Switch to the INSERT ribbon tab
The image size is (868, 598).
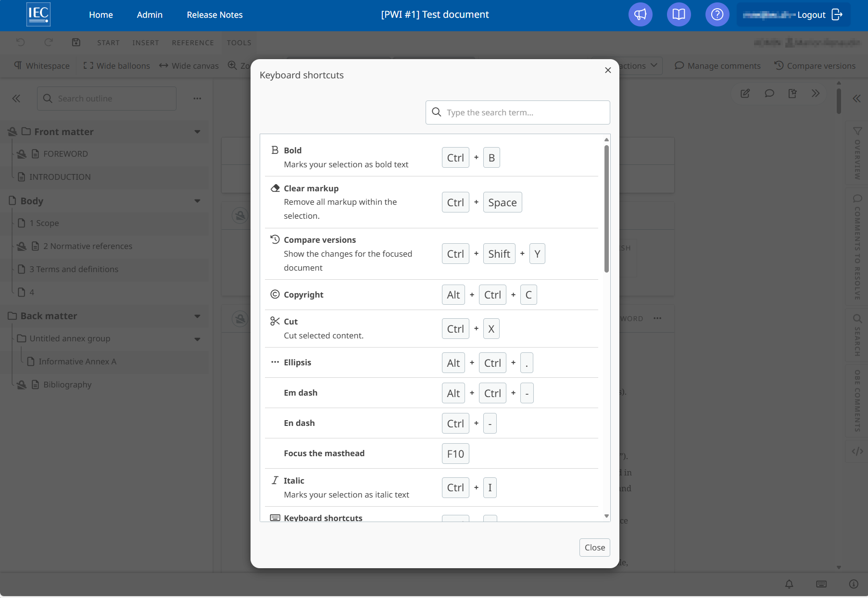click(x=146, y=42)
